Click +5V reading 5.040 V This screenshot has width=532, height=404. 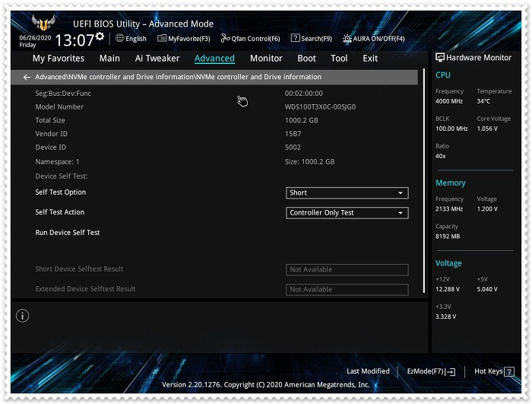[487, 289]
